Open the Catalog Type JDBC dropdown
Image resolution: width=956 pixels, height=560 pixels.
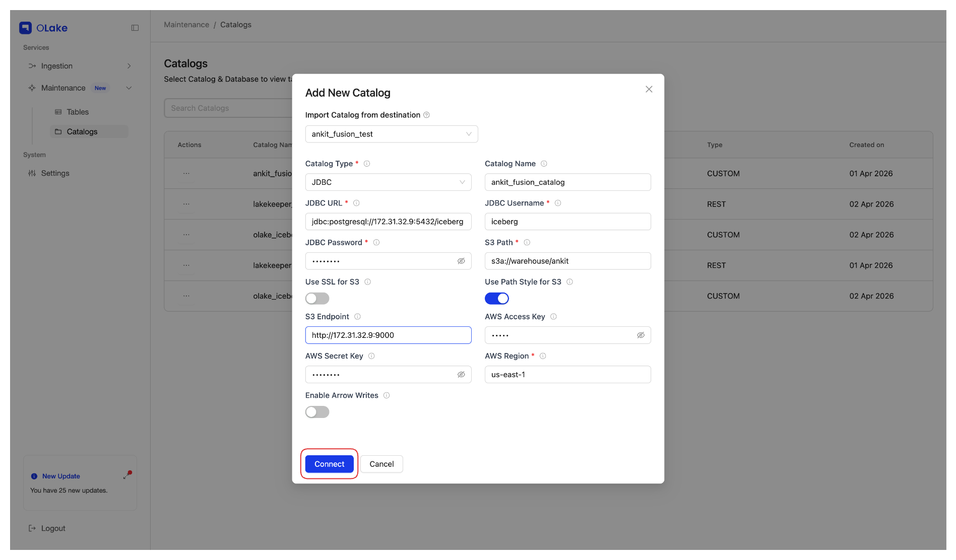point(388,182)
